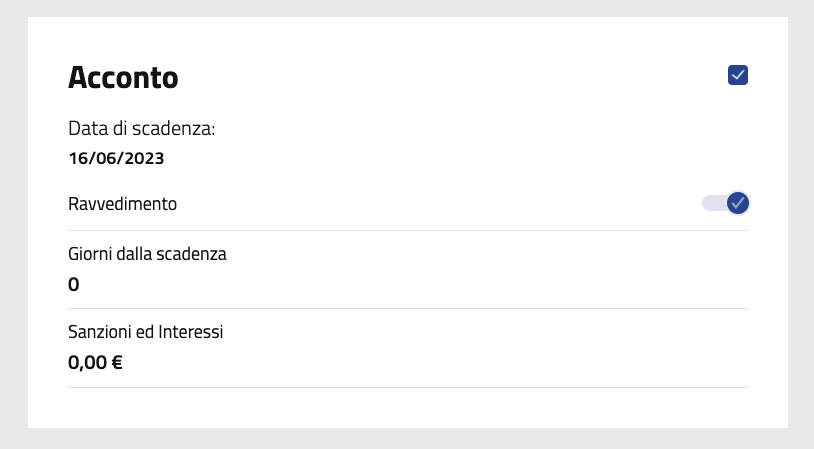The width and height of the screenshot is (814, 449).
Task: Click the light track of Ravvedimento switch
Action: click(x=711, y=203)
